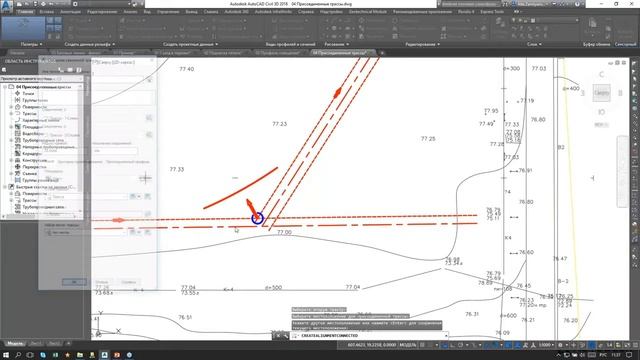Select the 04 Присоединенные трассы drawing tab
The width and height of the screenshot is (640, 360).
pos(344,53)
